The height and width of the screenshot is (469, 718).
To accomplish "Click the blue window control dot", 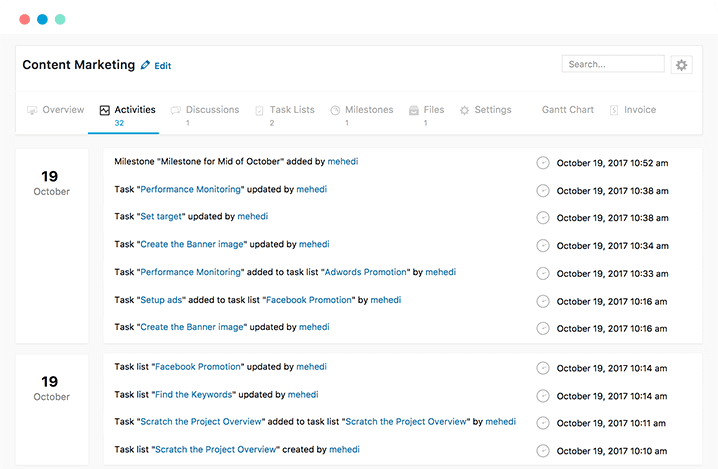I will (43, 19).
